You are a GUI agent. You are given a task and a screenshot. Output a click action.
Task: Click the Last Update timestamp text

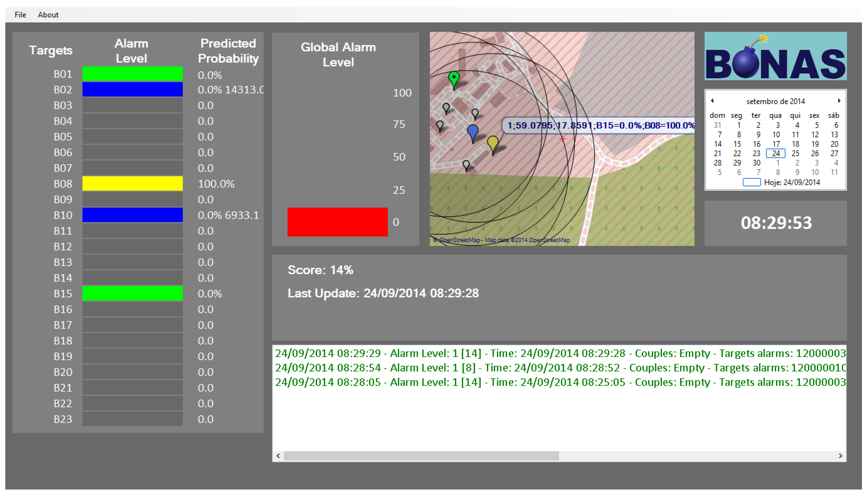point(383,293)
